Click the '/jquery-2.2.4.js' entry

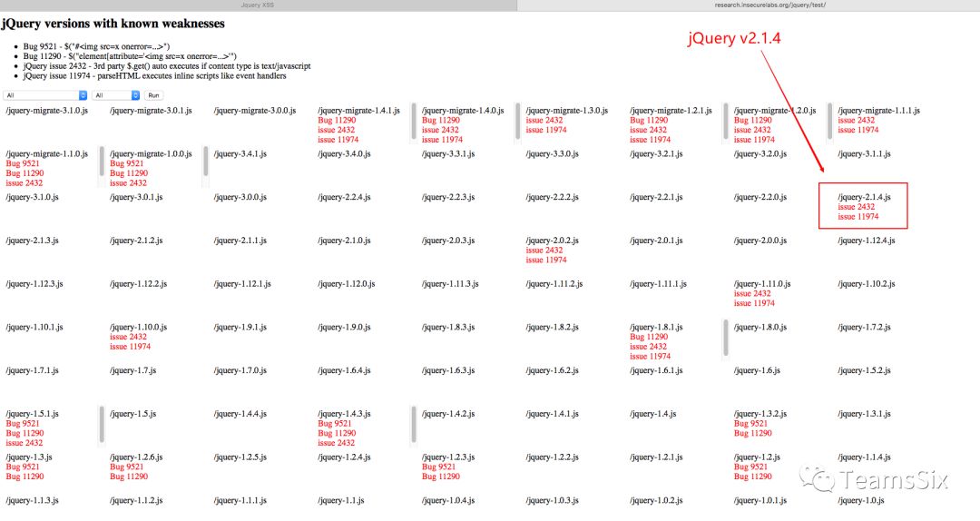[x=345, y=197]
